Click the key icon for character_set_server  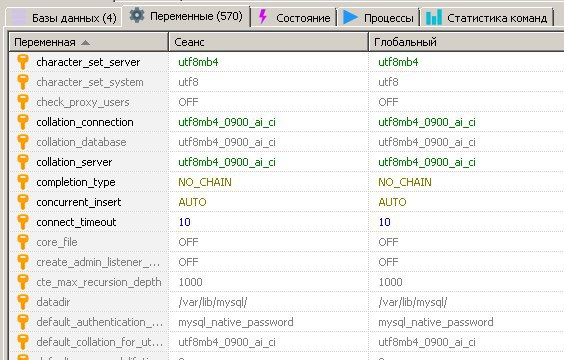[23, 62]
